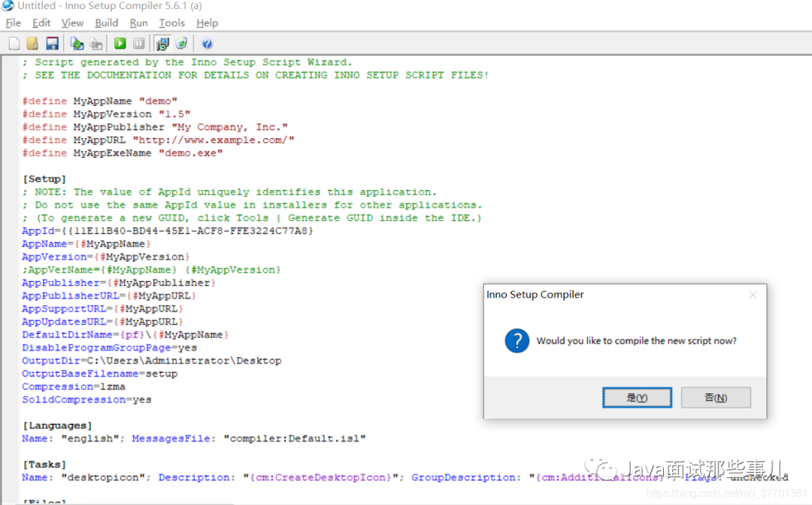Click the 'Do not use the same AppId' comment
The width and height of the screenshot is (812, 505).
pyautogui.click(x=252, y=205)
